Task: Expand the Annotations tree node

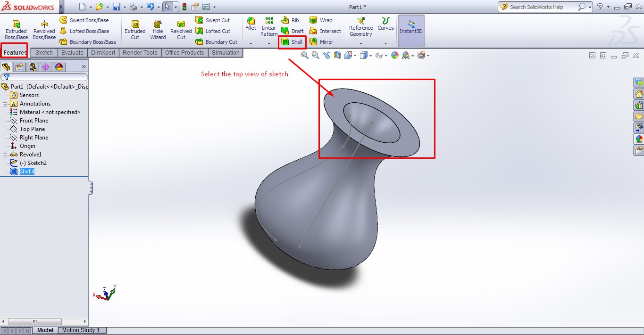Action: pos(5,104)
